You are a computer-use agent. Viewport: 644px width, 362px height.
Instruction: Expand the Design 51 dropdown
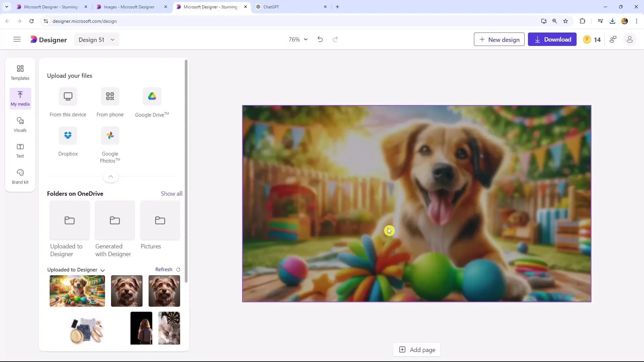pos(112,40)
